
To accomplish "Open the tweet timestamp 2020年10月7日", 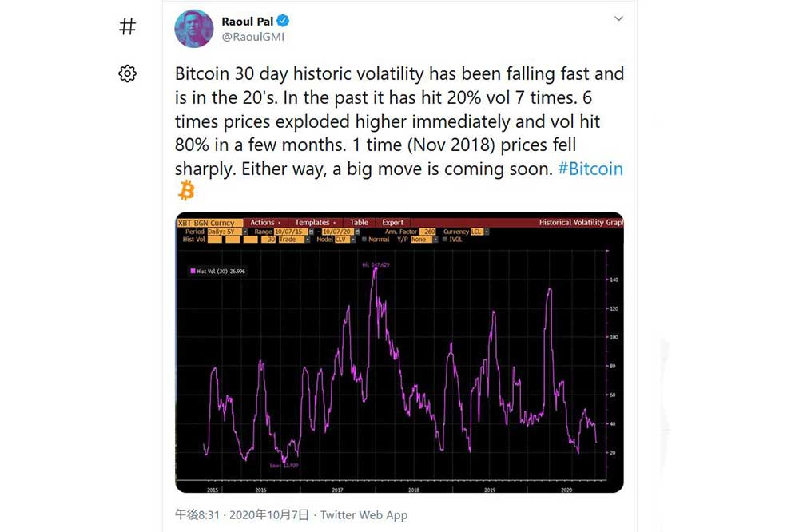I will pos(269,515).
